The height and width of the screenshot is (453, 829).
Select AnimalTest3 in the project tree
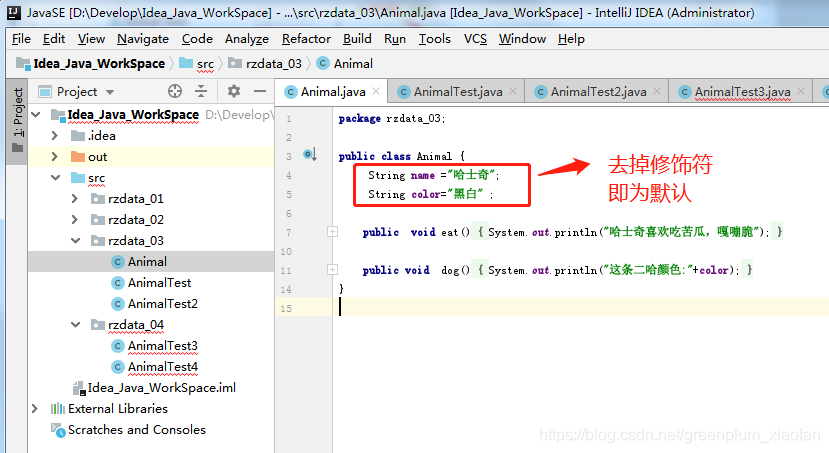click(162, 346)
